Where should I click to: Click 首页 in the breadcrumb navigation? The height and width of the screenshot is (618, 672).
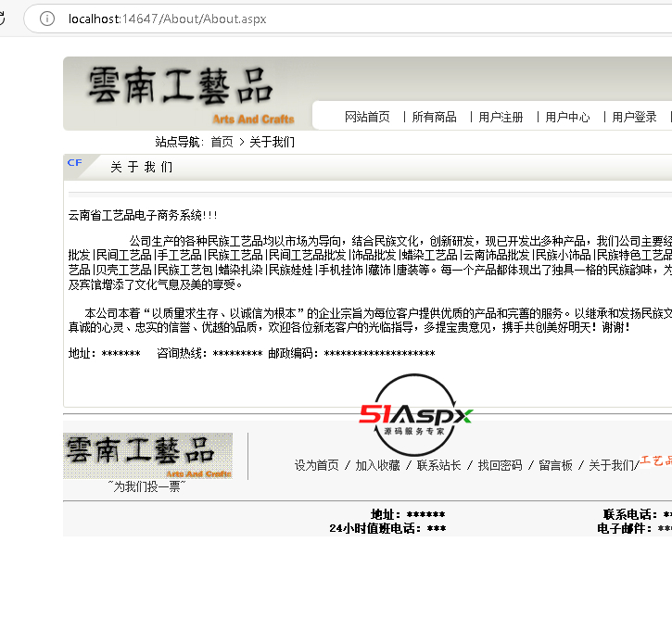222,142
